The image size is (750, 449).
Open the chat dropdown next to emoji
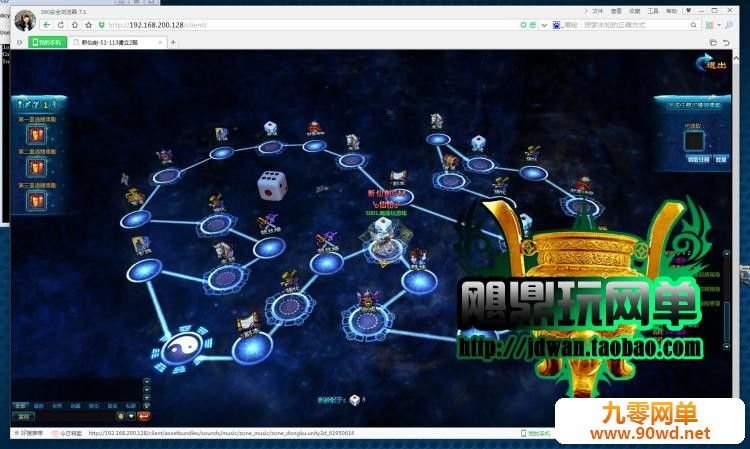click(131, 416)
